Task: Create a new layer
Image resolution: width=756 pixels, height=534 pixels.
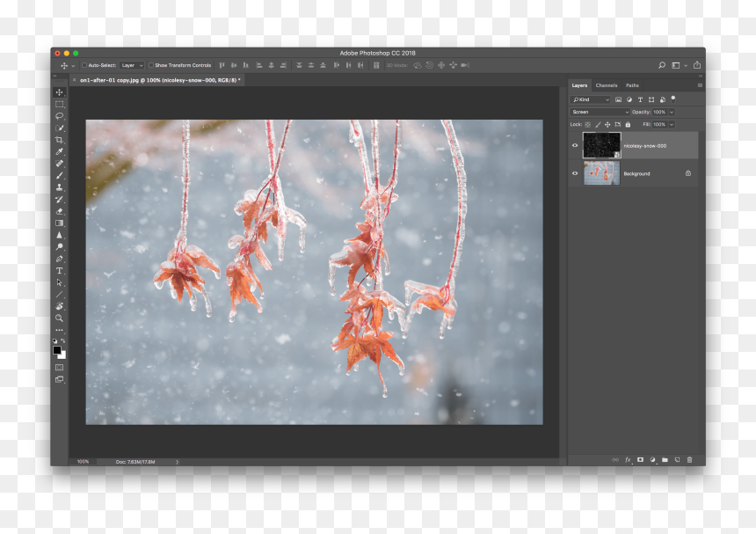Action: [677, 460]
